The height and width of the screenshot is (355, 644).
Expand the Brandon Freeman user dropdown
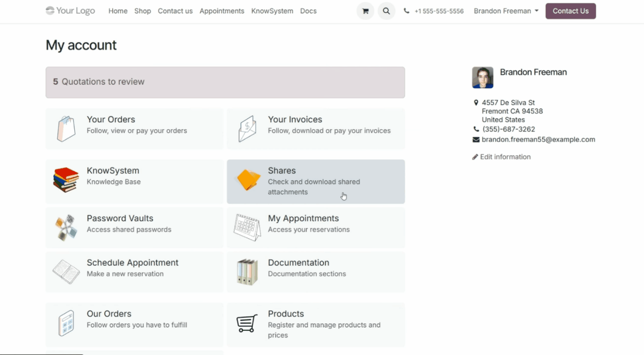506,11
